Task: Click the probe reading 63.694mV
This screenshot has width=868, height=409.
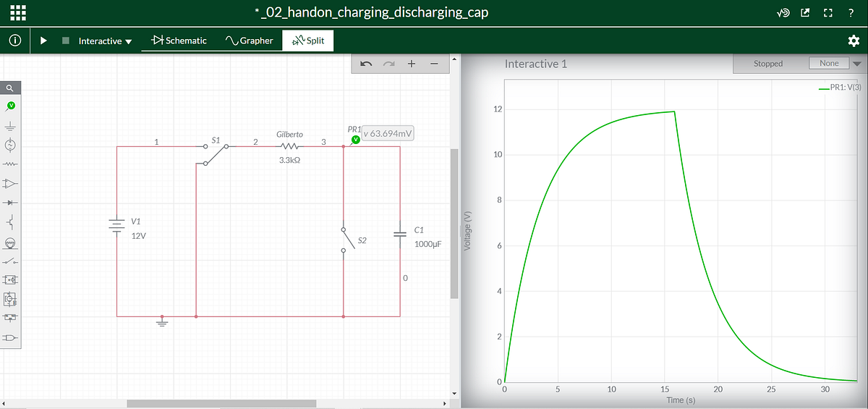Action: click(388, 133)
